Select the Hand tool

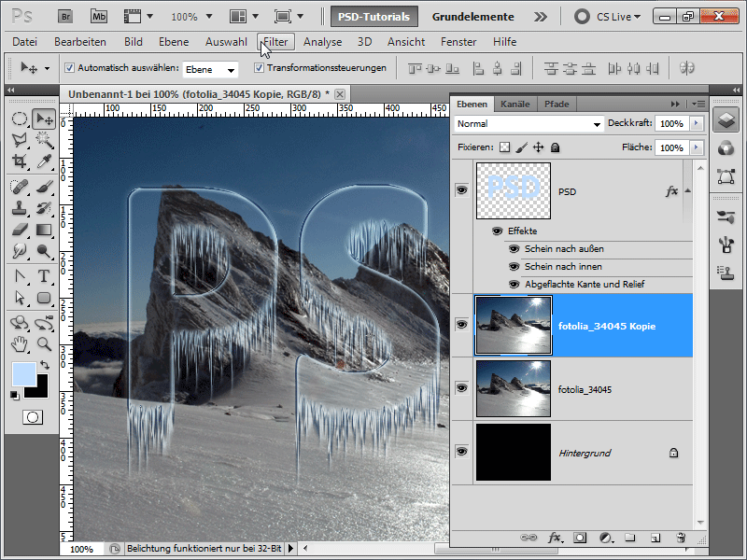(x=19, y=344)
